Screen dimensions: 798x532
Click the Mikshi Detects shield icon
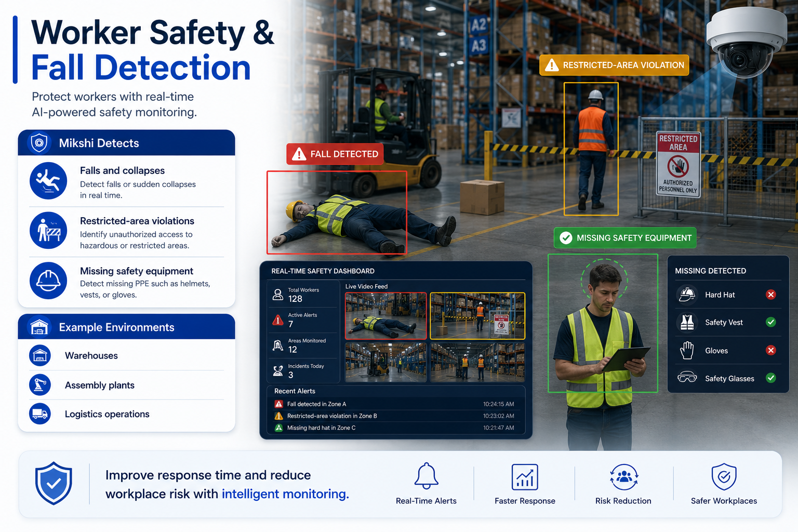click(x=39, y=143)
